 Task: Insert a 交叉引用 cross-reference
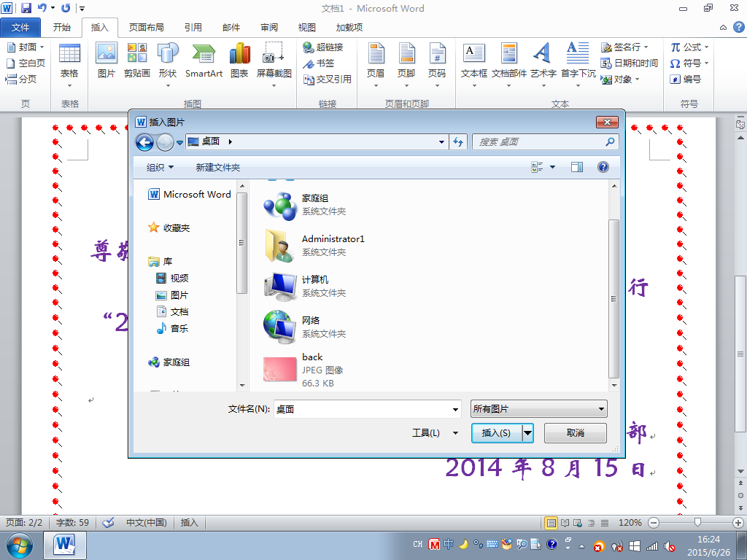328,79
